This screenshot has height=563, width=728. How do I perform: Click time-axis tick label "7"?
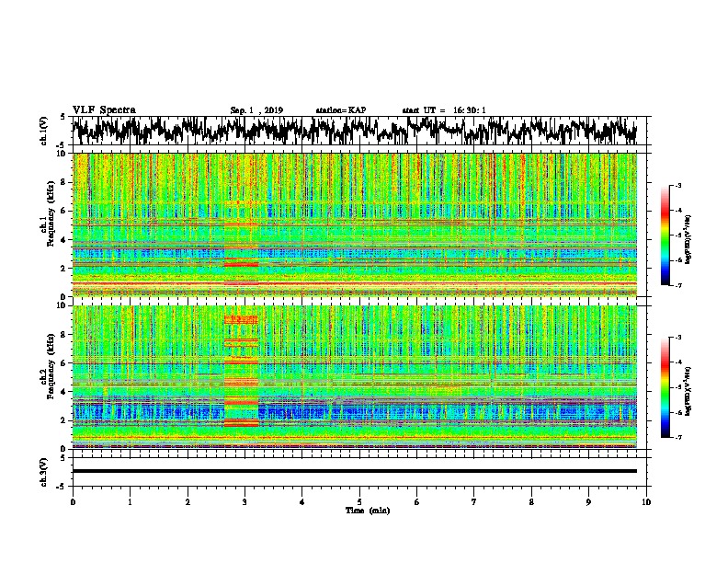click(474, 502)
